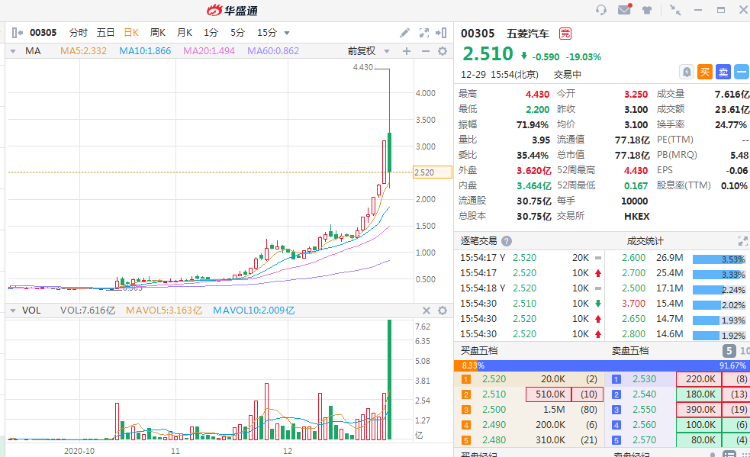Collapse the MA indicator triangle

click(13, 51)
